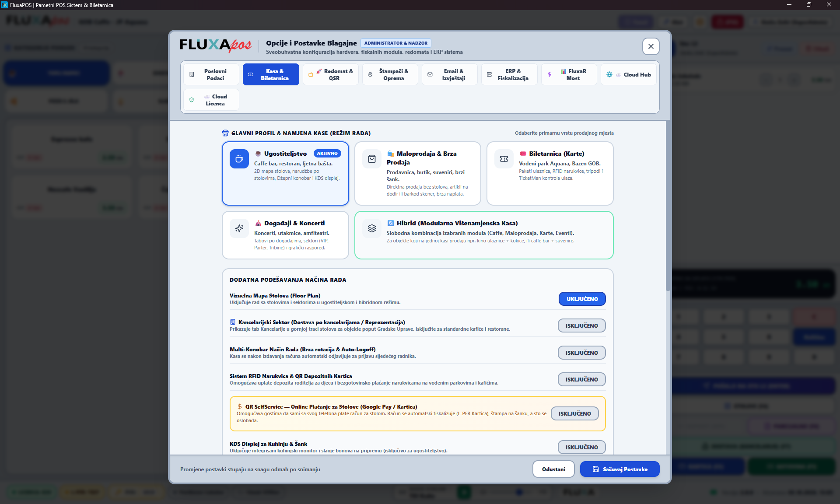This screenshot has height=504, width=840.
Task: Click the Odustani button
Action: [553, 469]
